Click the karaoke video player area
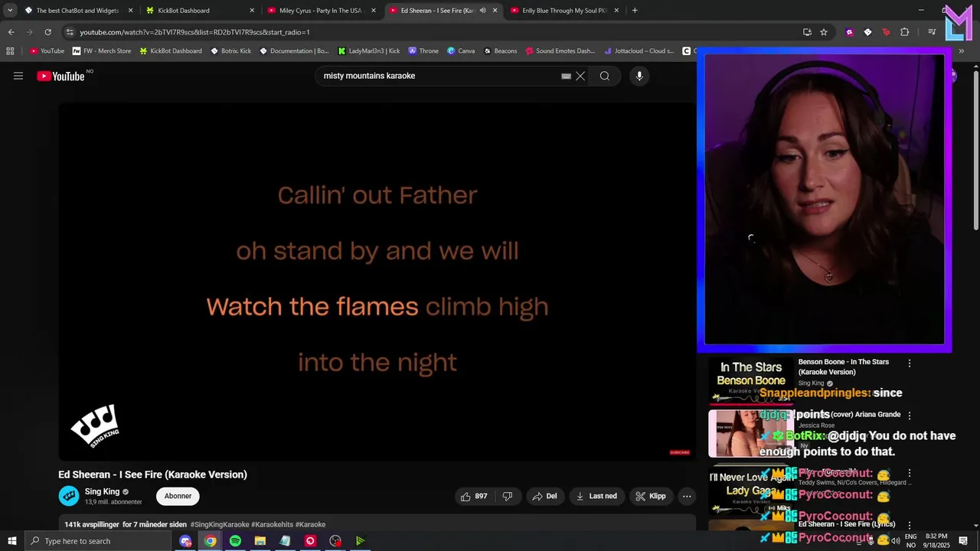Image resolution: width=980 pixels, height=551 pixels. (377, 282)
